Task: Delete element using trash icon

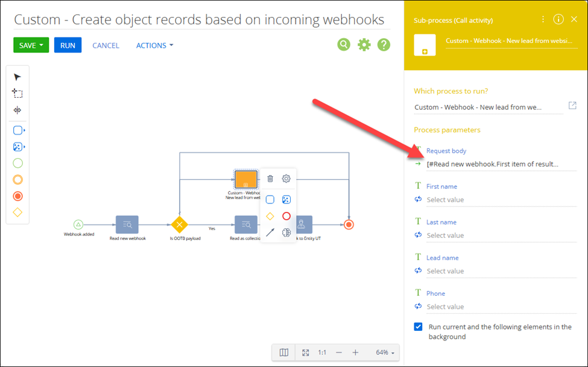Action: click(270, 179)
